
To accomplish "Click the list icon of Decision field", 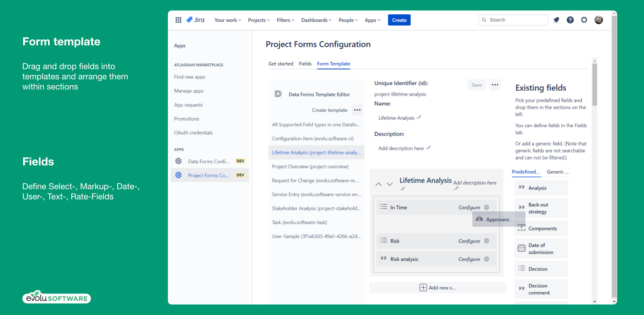I will tap(521, 268).
